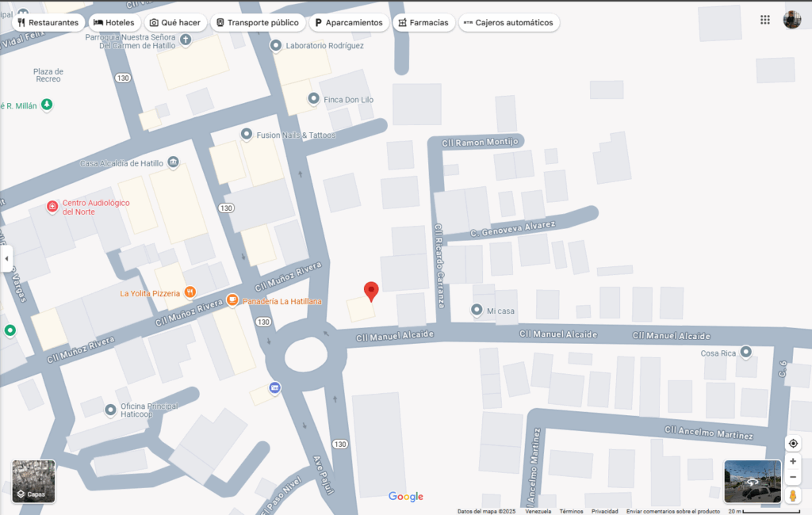This screenshot has width=812, height=515.
Task: Zoom out with the minus button
Action: (793, 477)
